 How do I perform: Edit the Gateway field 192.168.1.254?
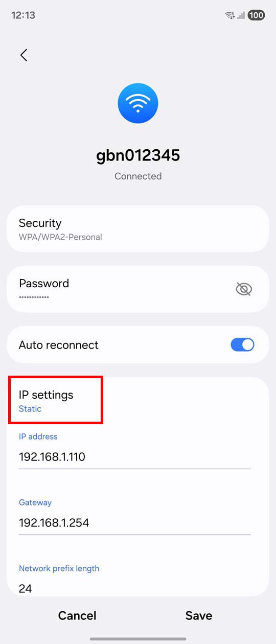pyautogui.click(x=134, y=523)
